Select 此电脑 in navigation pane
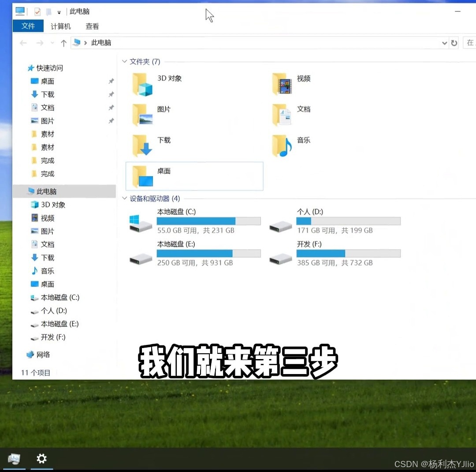The height and width of the screenshot is (472, 476). point(64,191)
